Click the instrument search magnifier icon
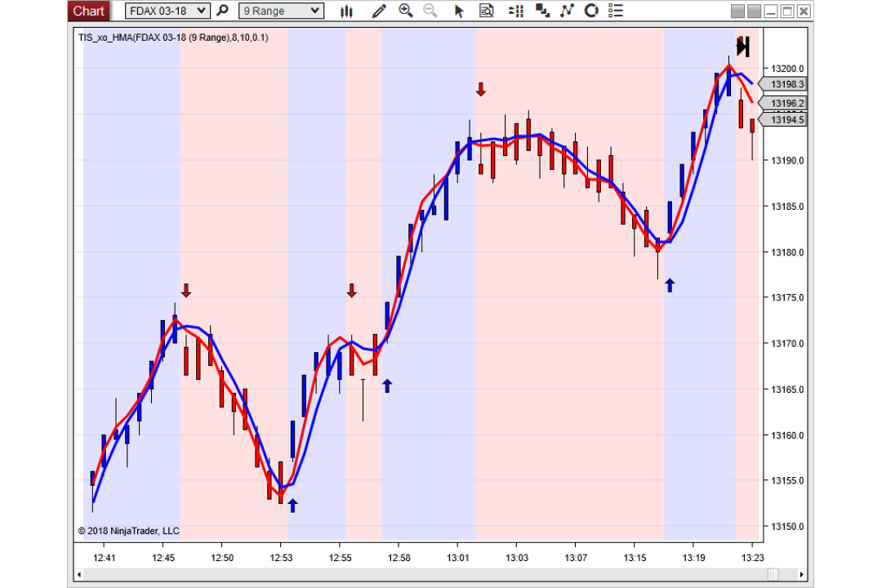This screenshot has height=588, width=882. pyautogui.click(x=223, y=10)
